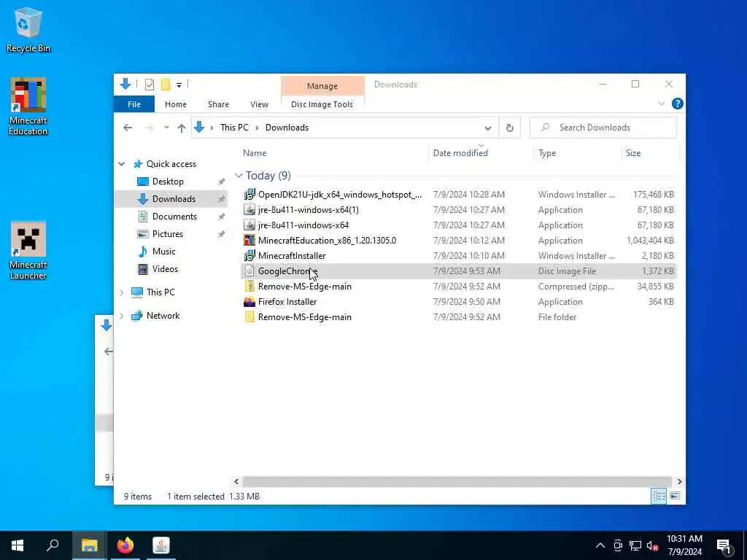Open the Recent locations dropdown arrow

[x=166, y=128]
